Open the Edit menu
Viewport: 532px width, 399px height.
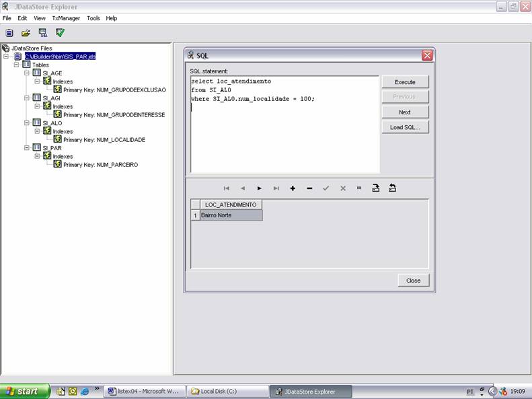point(22,18)
